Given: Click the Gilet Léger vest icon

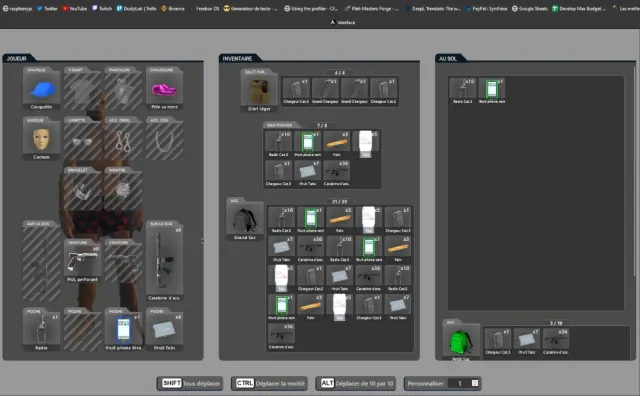Looking at the screenshot, I should tap(259, 91).
